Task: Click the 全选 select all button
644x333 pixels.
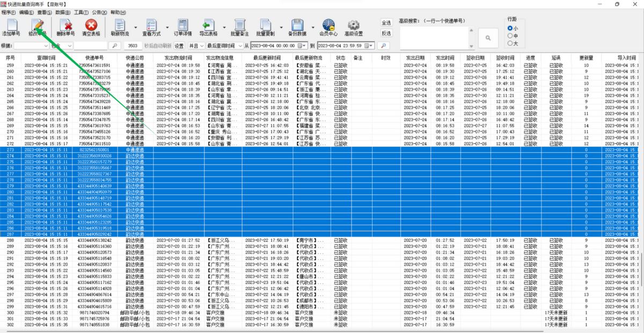Action: [x=386, y=23]
